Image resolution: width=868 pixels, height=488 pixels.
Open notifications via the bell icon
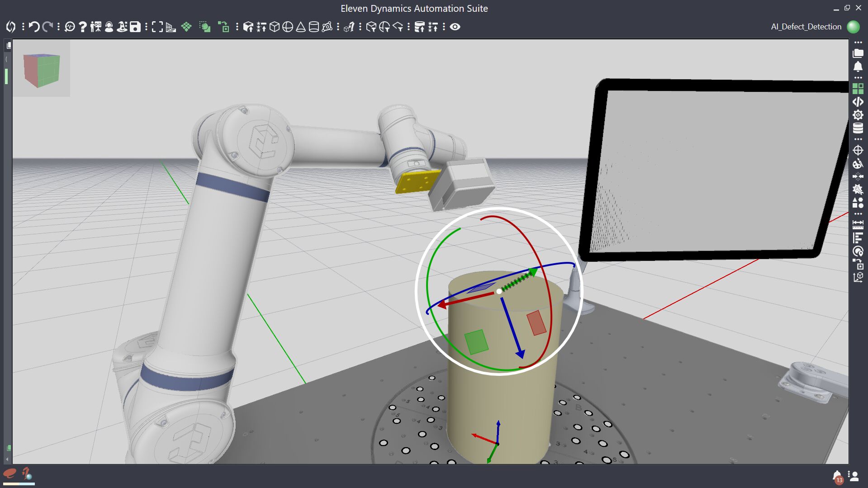coord(858,66)
